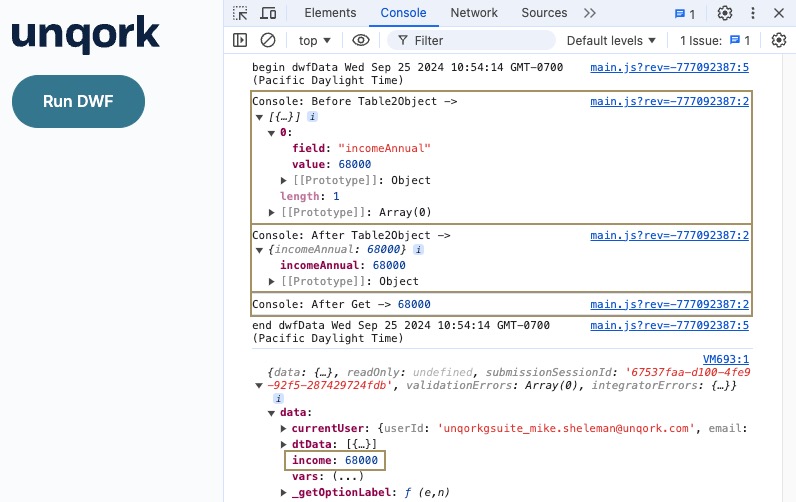Open main.js link beside After Table2Object

[669, 235]
